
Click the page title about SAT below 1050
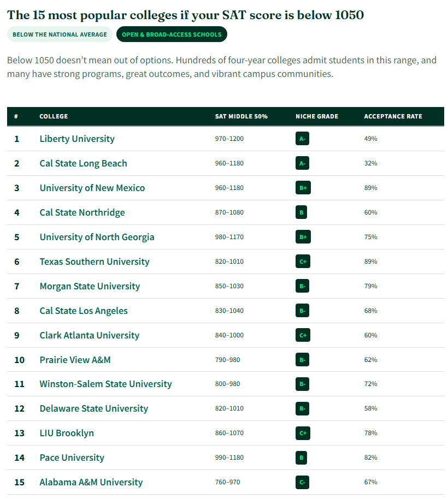185,15
